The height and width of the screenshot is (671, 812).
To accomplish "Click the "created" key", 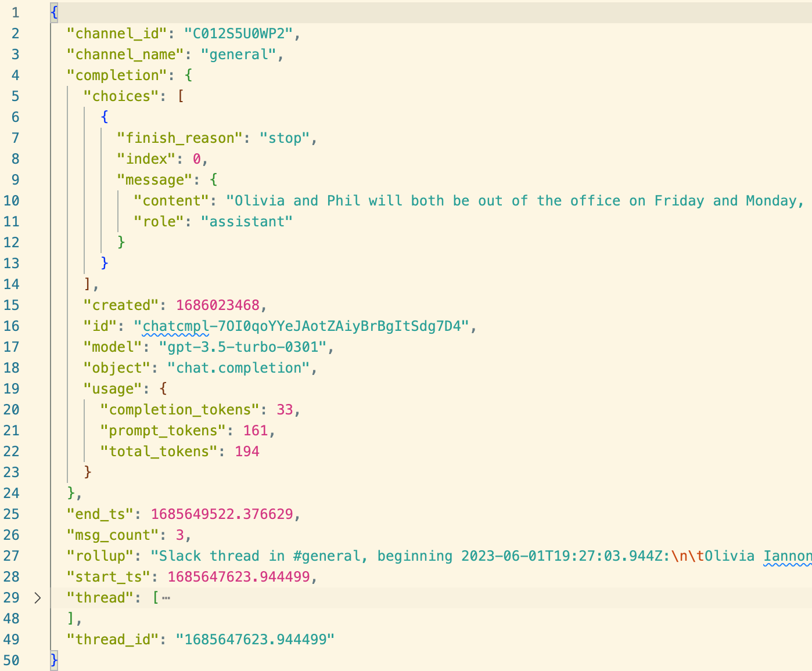I will [121, 305].
